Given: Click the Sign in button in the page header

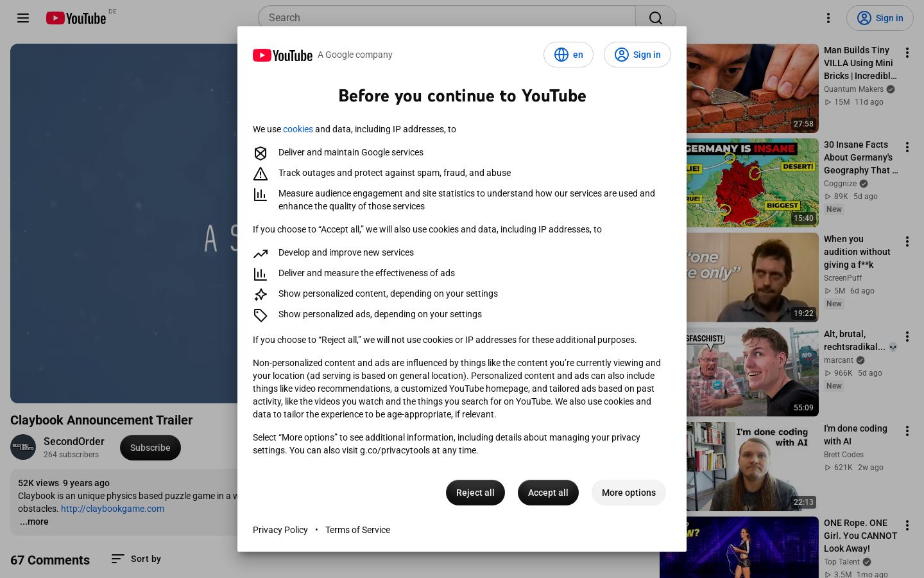Looking at the screenshot, I should coord(880,18).
